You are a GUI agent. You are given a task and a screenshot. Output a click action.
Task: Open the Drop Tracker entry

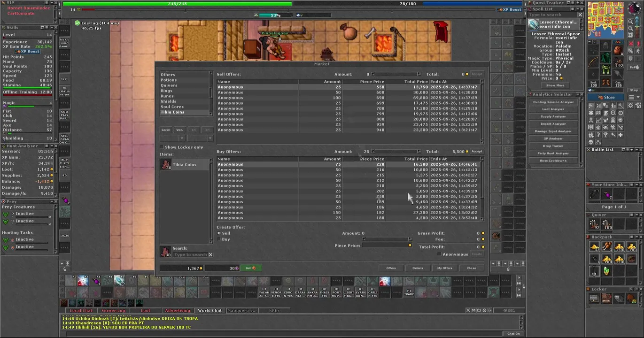[553, 146]
